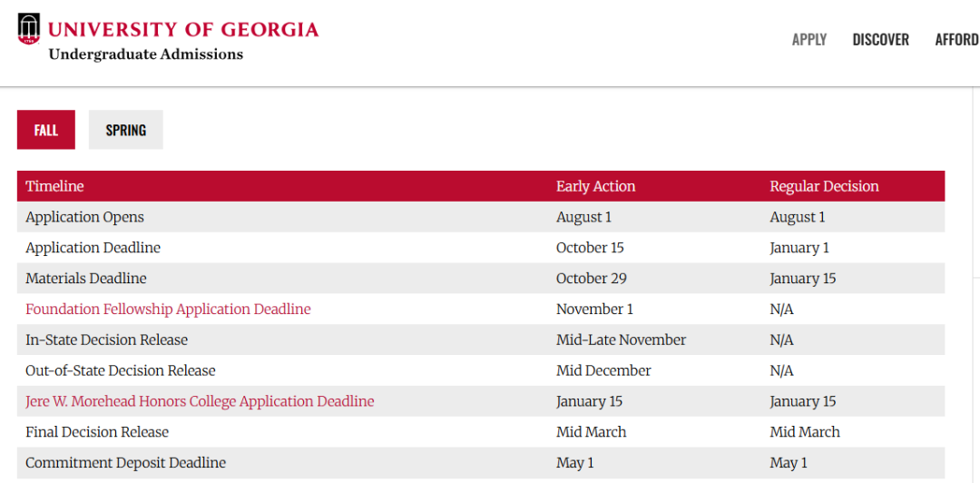
Task: Open the AFFORD menu
Action: pyautogui.click(x=957, y=40)
